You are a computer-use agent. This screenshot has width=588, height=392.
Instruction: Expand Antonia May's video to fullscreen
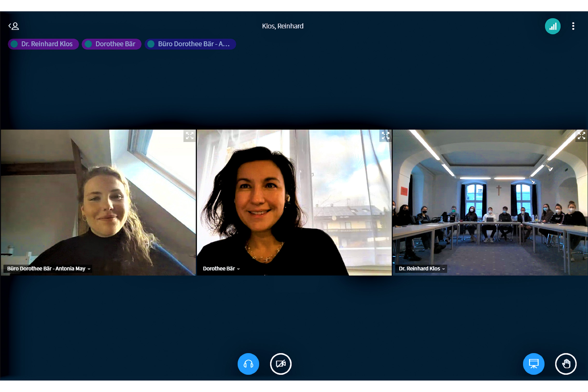[190, 136]
